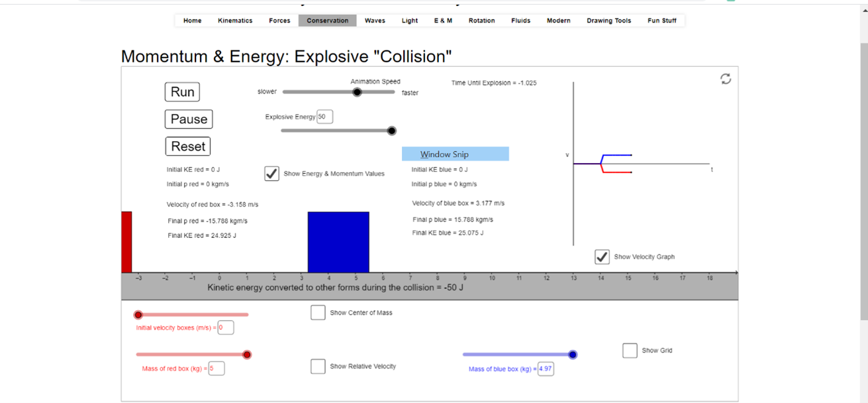Viewport: 868px width, 403px height.
Task: Click 'Final p red = -15.788 kgm/s' text
Action: 207,221
